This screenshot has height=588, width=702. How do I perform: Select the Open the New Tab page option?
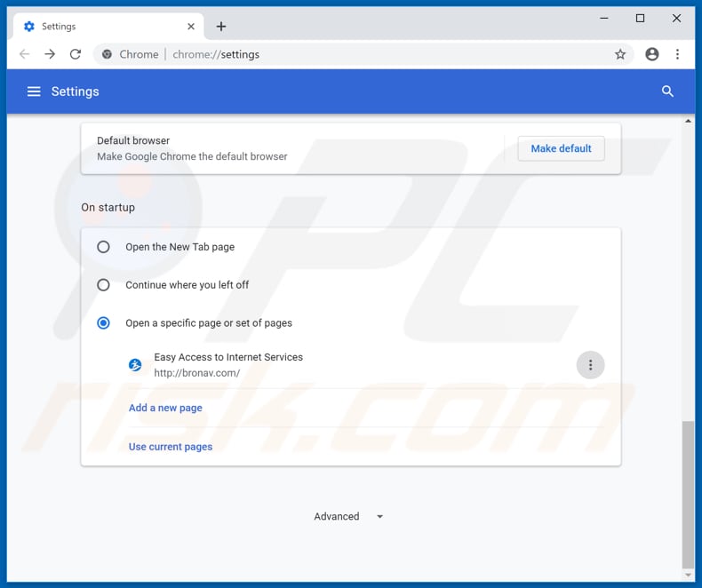104,247
